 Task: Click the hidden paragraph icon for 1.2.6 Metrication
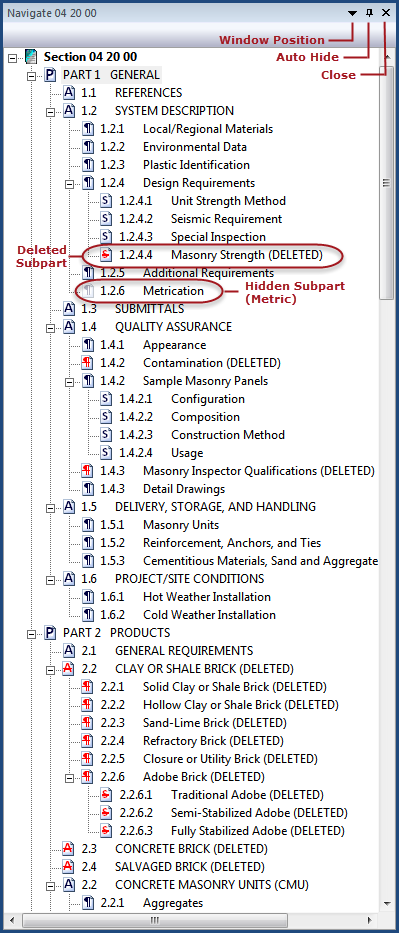click(88, 291)
